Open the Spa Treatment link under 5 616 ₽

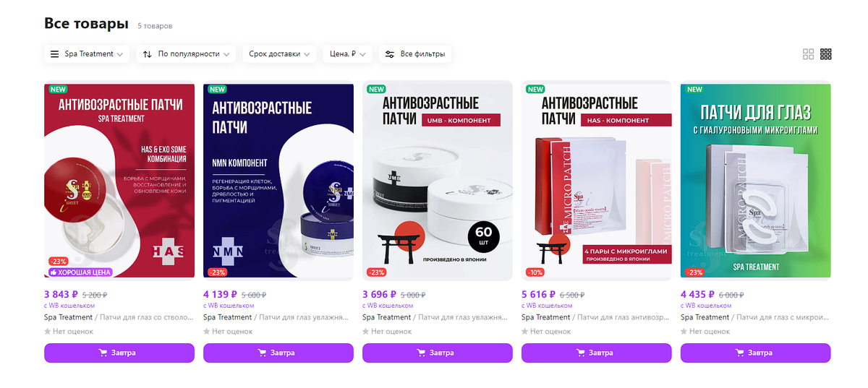tap(545, 317)
